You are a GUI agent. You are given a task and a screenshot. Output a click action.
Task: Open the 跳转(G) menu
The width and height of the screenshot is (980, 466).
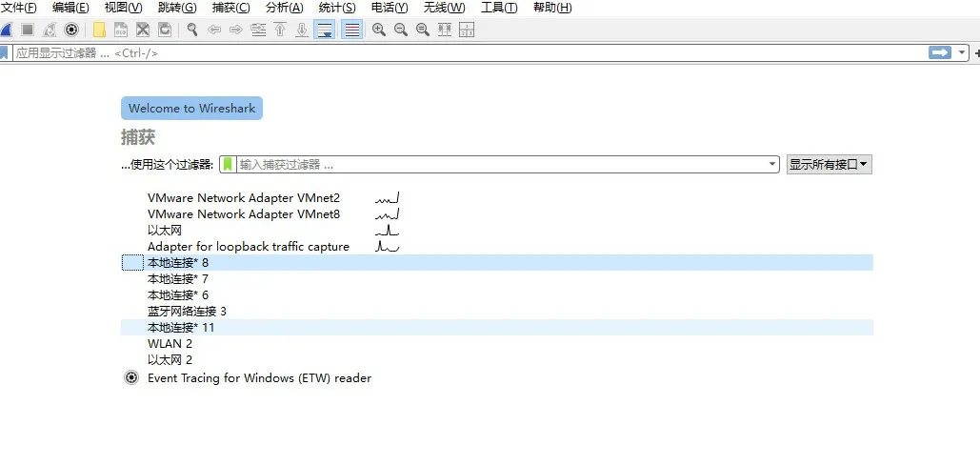tap(177, 8)
